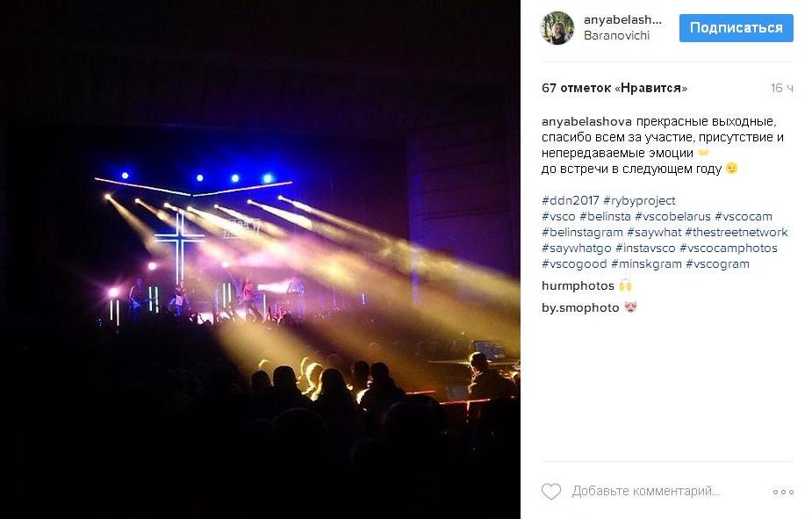The width and height of the screenshot is (812, 519).
Task: View the 67 likes count
Action: [x=614, y=88]
